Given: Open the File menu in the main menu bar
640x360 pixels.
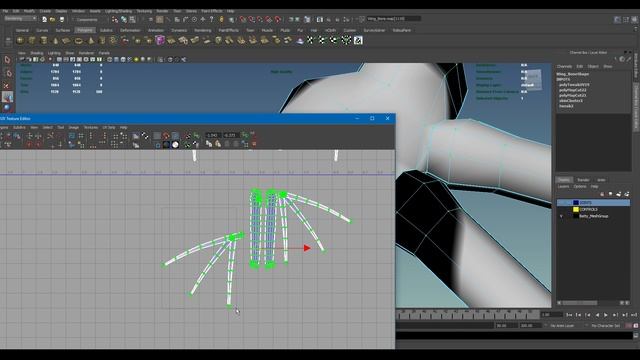Looking at the screenshot, I should click(5, 11).
